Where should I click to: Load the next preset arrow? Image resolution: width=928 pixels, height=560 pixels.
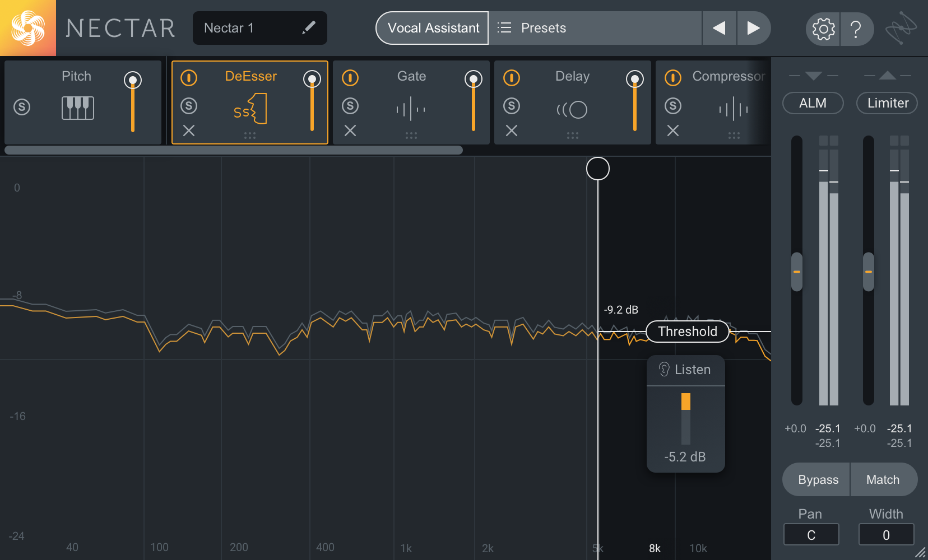pos(754,28)
